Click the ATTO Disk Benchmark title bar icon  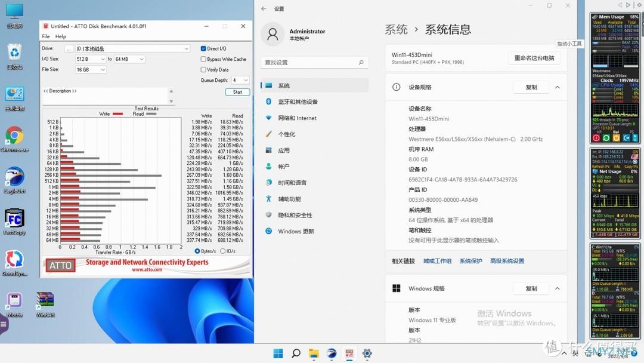point(46,26)
